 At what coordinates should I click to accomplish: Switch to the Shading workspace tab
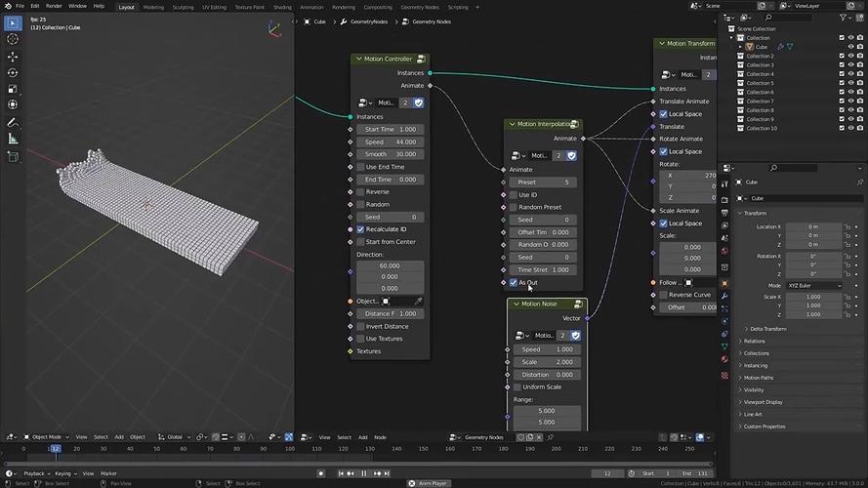pos(282,7)
